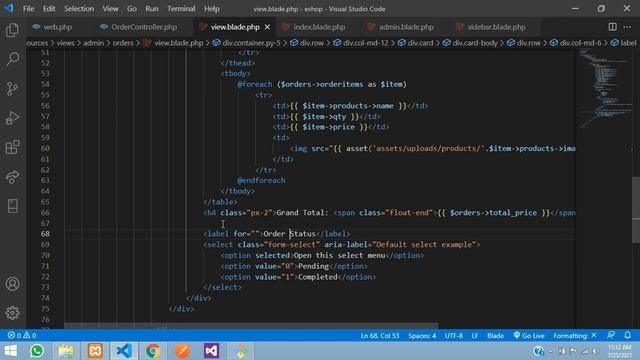The image size is (640, 360).
Task: Open Visual Studio purple icon in taskbar
Action: point(211,351)
